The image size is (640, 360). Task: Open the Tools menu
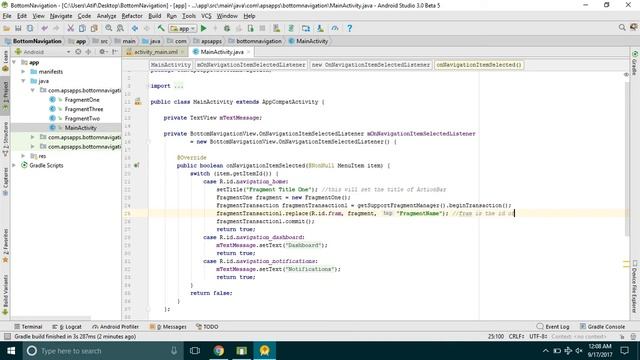tap(189, 16)
